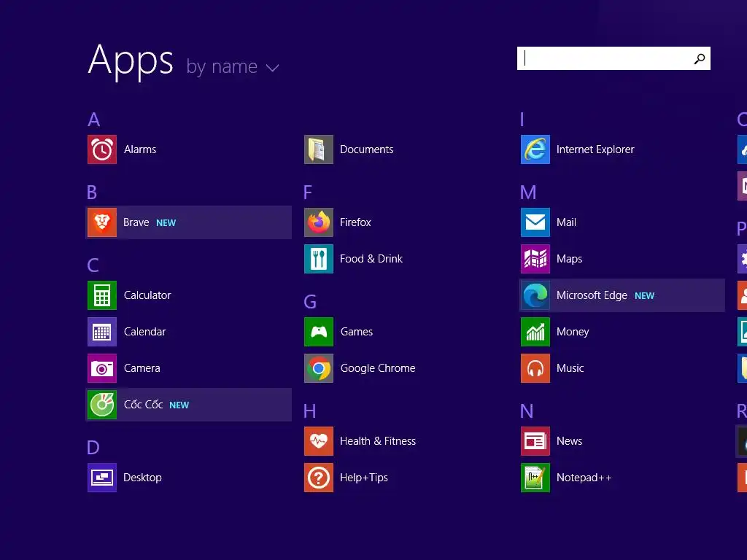Launch the Notepad++ icon

535,478
